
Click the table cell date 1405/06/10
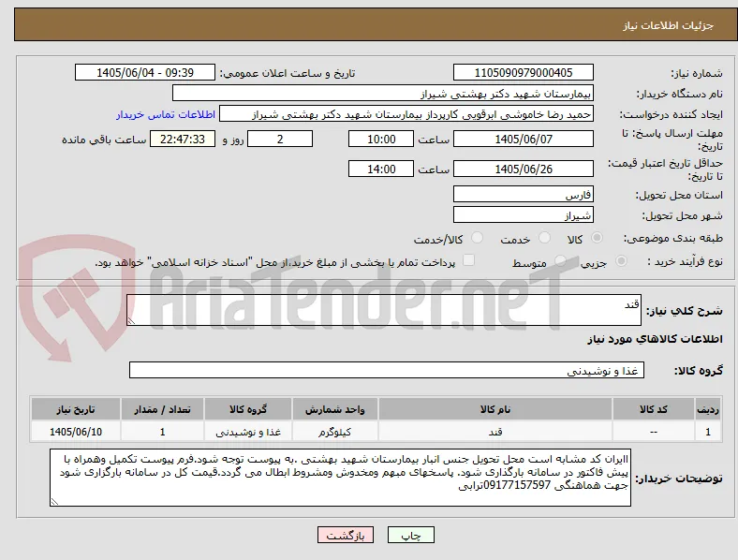point(76,432)
